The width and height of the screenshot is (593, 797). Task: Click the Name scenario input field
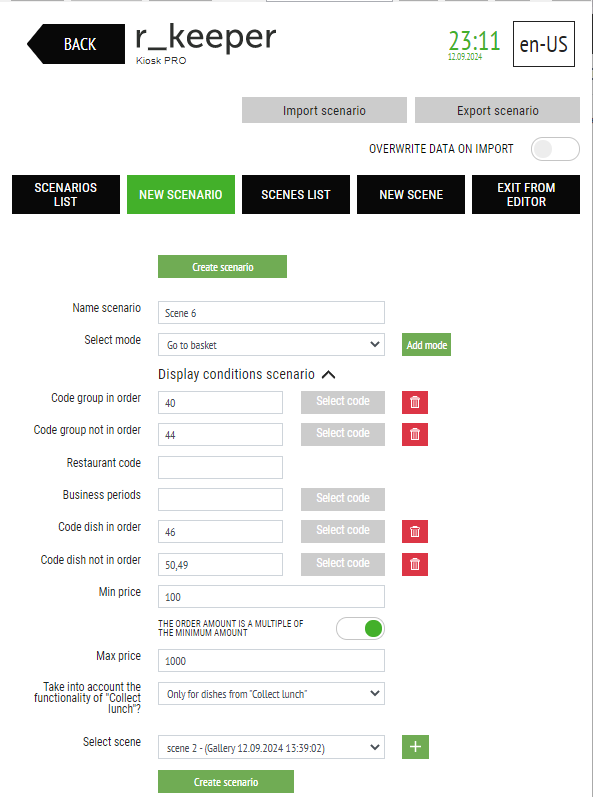coord(271,313)
